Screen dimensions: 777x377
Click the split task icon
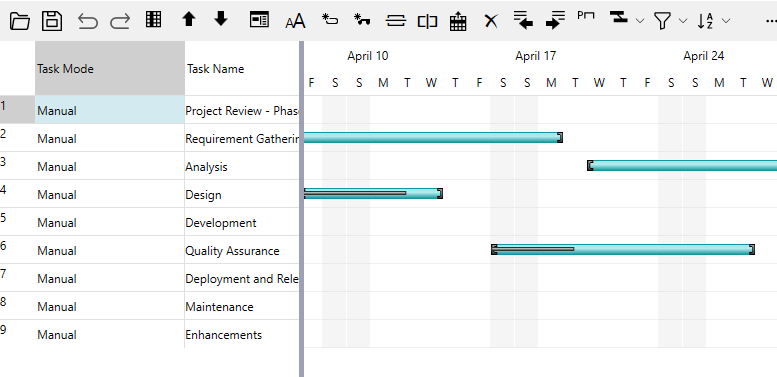tap(427, 21)
